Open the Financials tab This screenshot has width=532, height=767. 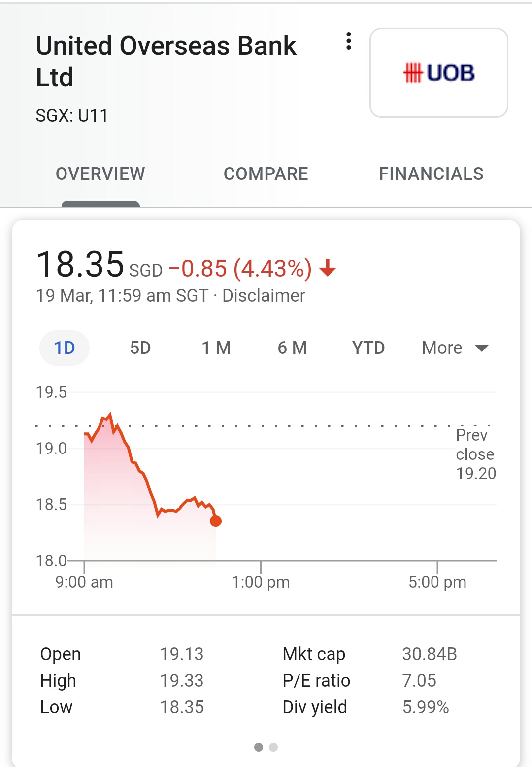(x=431, y=174)
